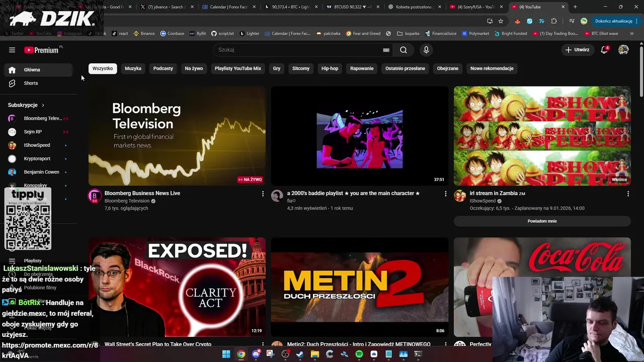
Task: Open Coinbase bookmark
Action: pyautogui.click(x=172, y=33)
